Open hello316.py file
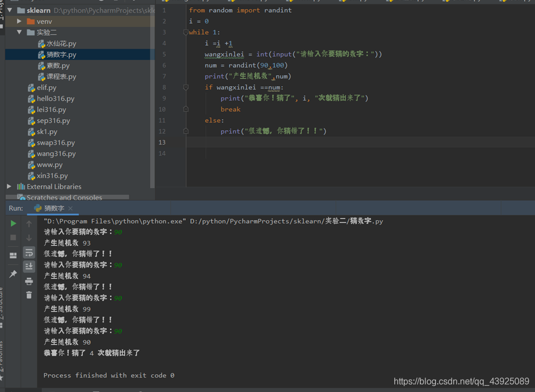Screen dimensions: 535x392 coord(55,98)
